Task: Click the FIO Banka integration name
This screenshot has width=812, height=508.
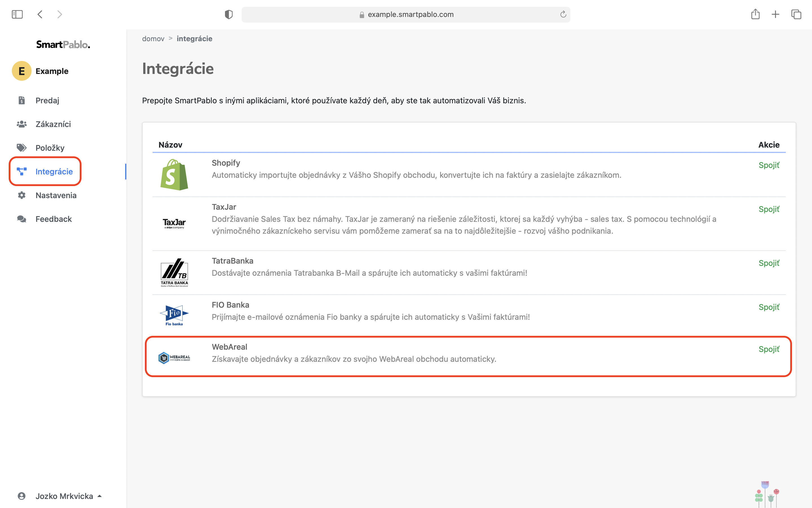Action: [x=231, y=305]
